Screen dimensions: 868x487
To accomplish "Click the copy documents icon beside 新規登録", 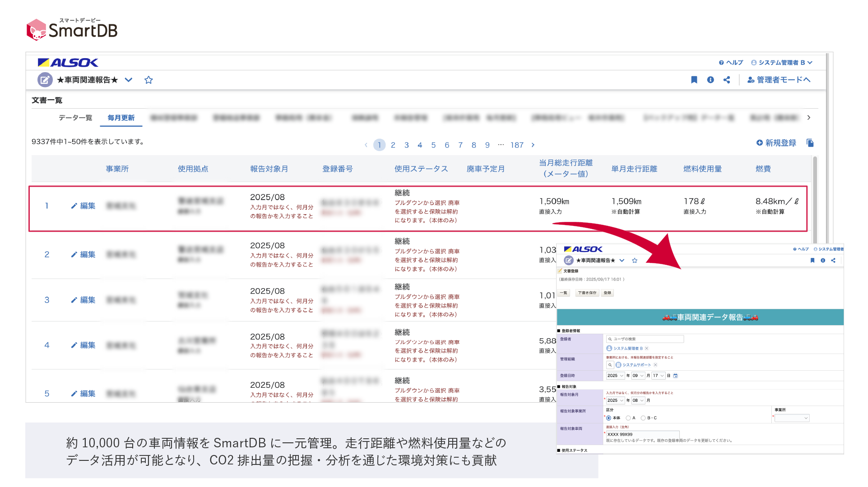I will pos(810,143).
